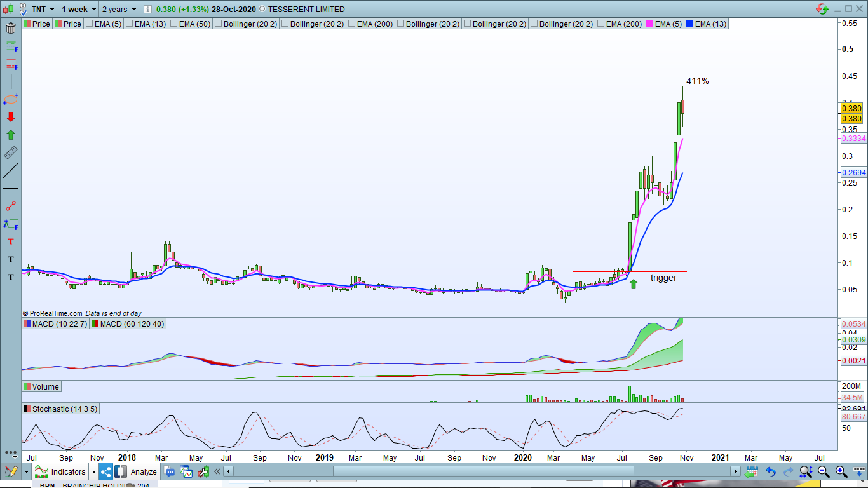This screenshot has width=868, height=488.
Task: Select the red horizontal levels tool
Action: (x=11, y=64)
